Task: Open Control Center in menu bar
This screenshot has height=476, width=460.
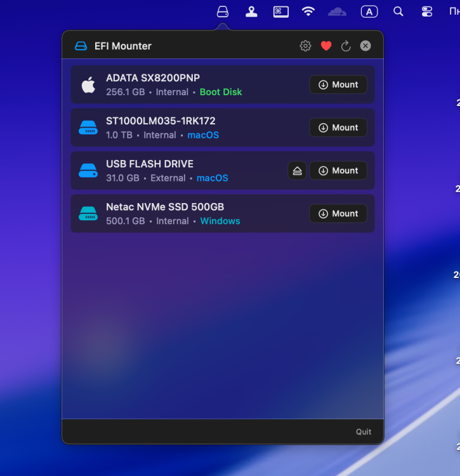Action: [x=427, y=12]
